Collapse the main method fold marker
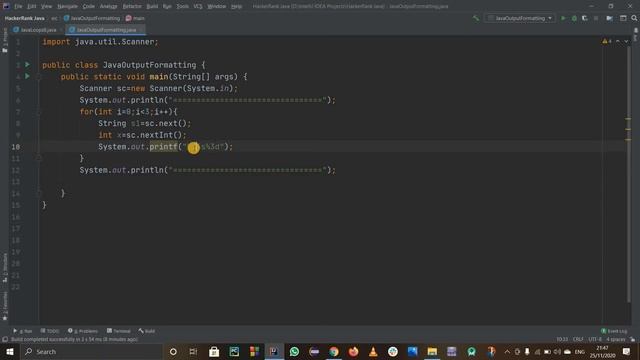Viewport: 640px width, 360px height. (39, 76)
